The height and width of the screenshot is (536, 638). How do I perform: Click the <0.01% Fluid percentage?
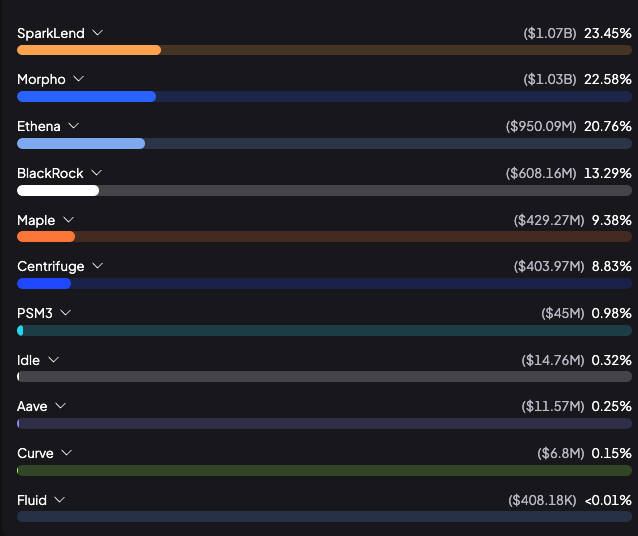pos(608,500)
